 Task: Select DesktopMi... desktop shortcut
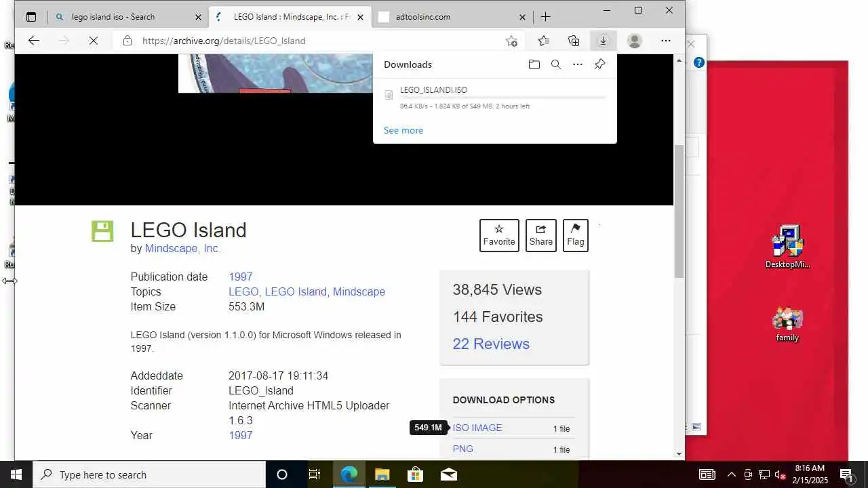click(x=788, y=248)
